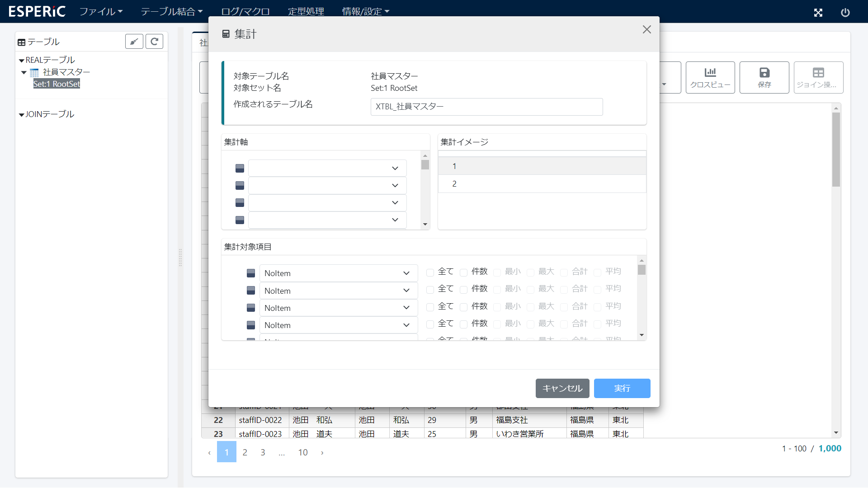Open the ファイル menu
868x488 pixels.
coord(100,11)
